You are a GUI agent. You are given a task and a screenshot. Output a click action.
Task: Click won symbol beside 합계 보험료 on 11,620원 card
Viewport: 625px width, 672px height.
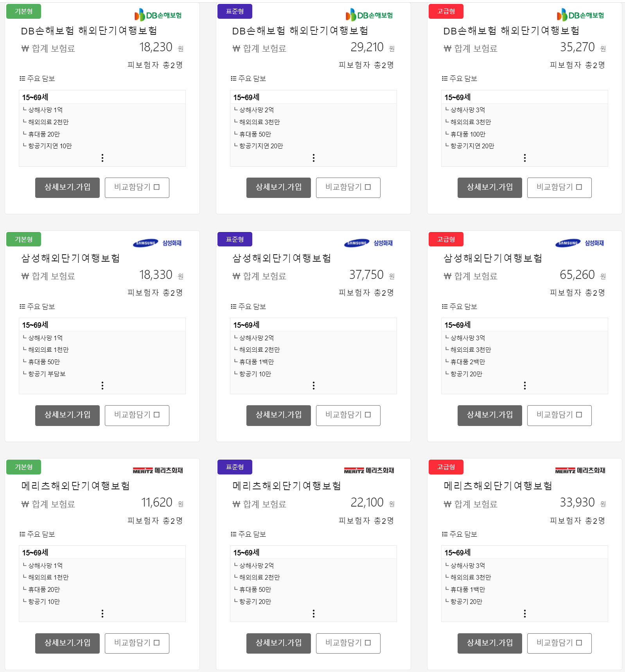25,504
